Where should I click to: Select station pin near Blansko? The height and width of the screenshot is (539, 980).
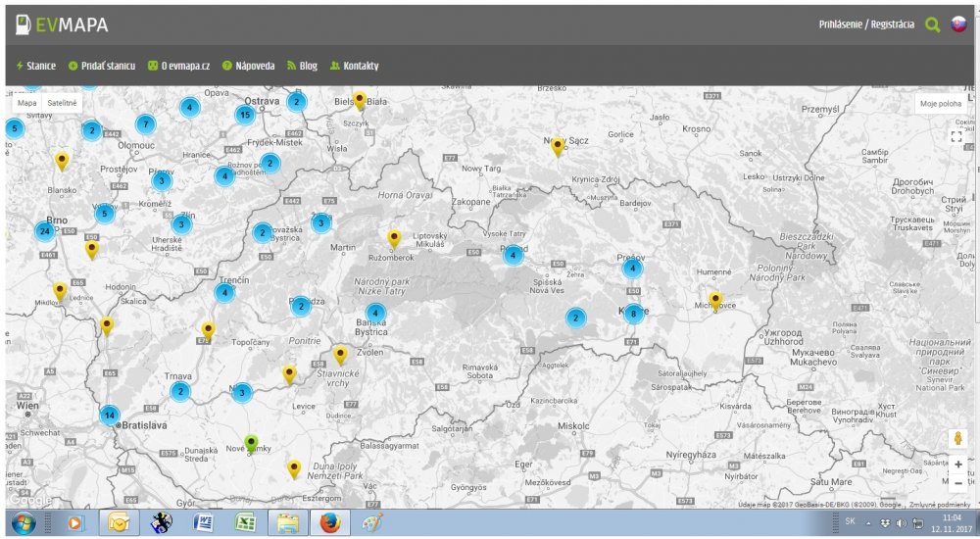61,161
